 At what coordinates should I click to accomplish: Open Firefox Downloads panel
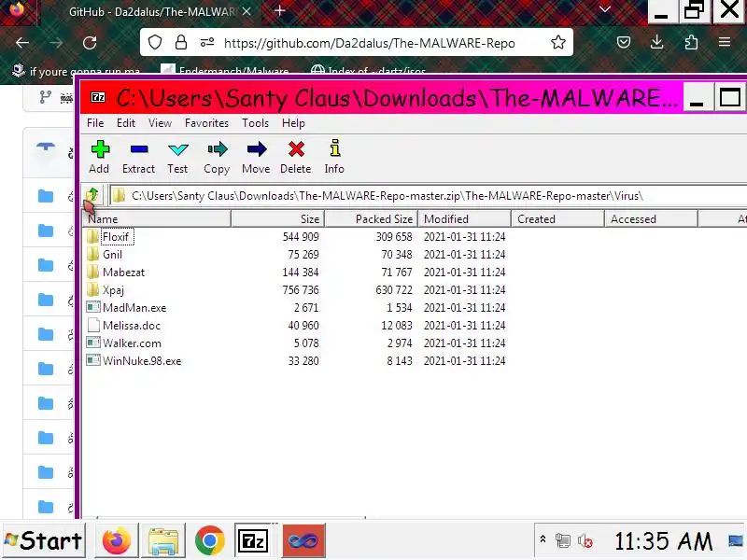click(x=657, y=42)
